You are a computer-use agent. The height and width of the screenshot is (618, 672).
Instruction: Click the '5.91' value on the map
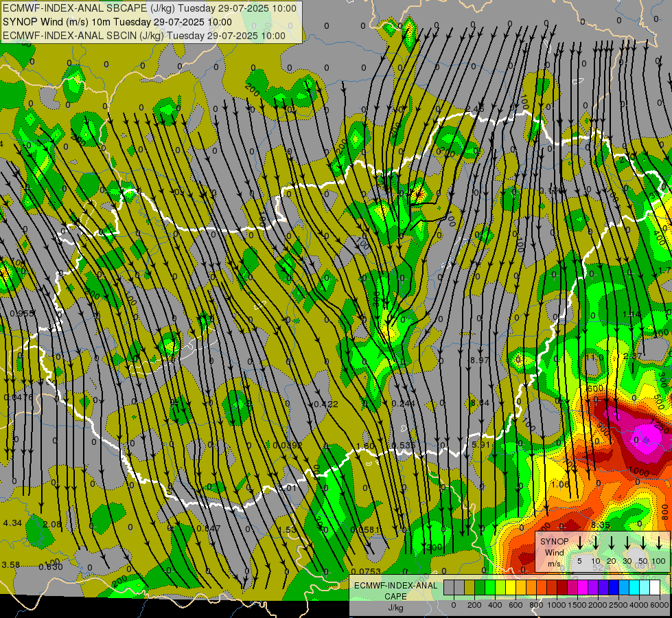tap(481, 445)
